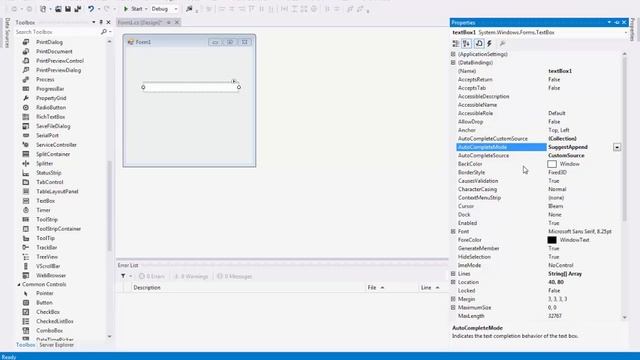The width and height of the screenshot is (640, 360).
Task: Choose the ComboBox toolbox control
Action: 49,331
